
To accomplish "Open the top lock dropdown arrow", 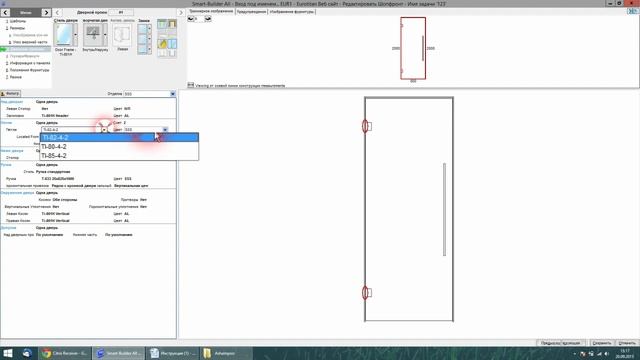I will pyautogui.click(x=149, y=29).
